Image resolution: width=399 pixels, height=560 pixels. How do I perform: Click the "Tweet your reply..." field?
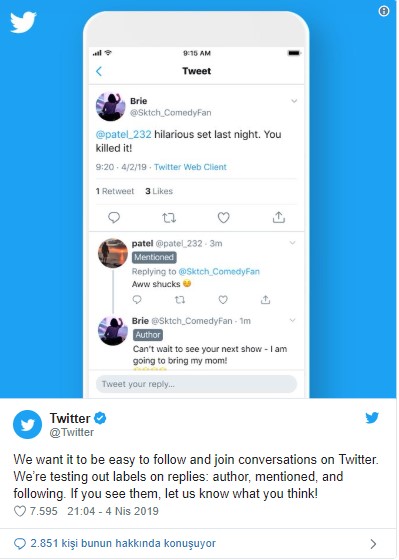pos(196,384)
